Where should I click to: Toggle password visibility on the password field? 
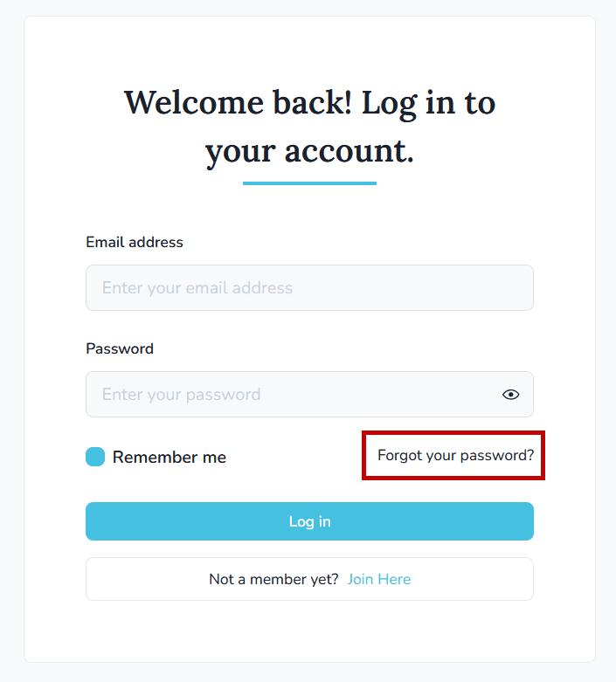[x=511, y=395]
